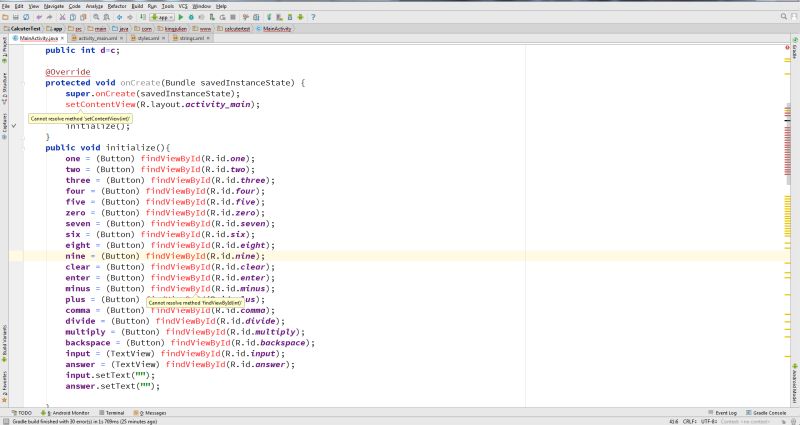This screenshot has height=425, width=800.
Task: Open the File menu
Action: [6, 6]
